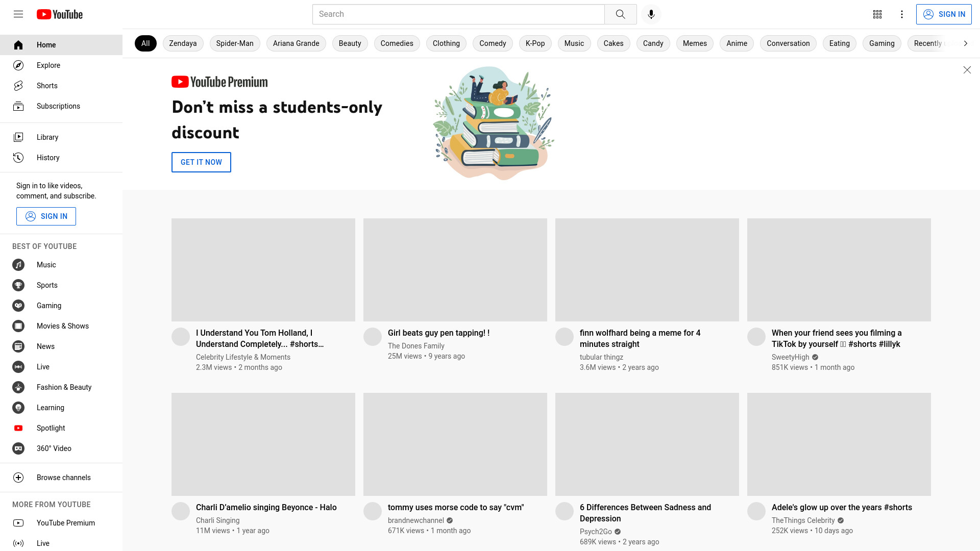Open 'Adele's glow up over the years' title
Screen dimensions: 980x551
tap(842, 508)
